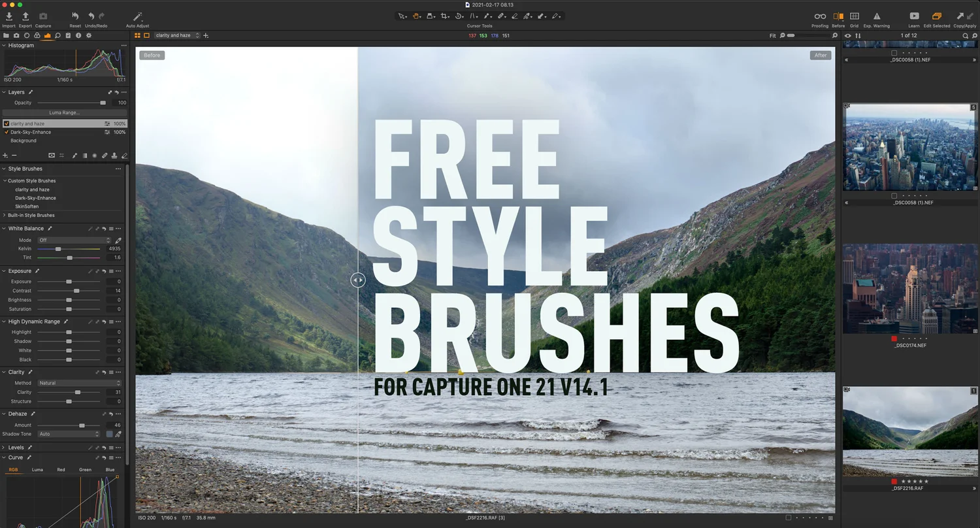
Task: Click the Capture camera icon
Action: tap(43, 16)
